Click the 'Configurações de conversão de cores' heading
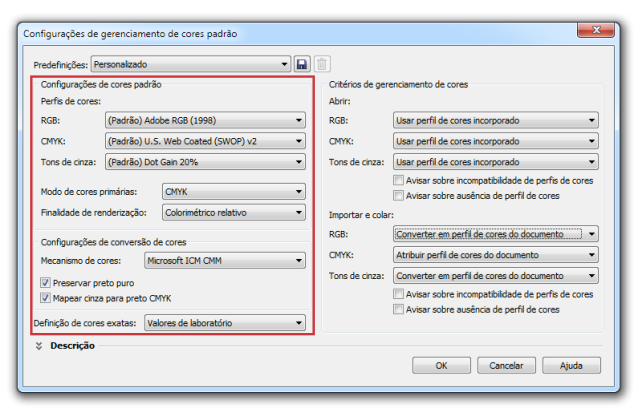 (x=113, y=242)
